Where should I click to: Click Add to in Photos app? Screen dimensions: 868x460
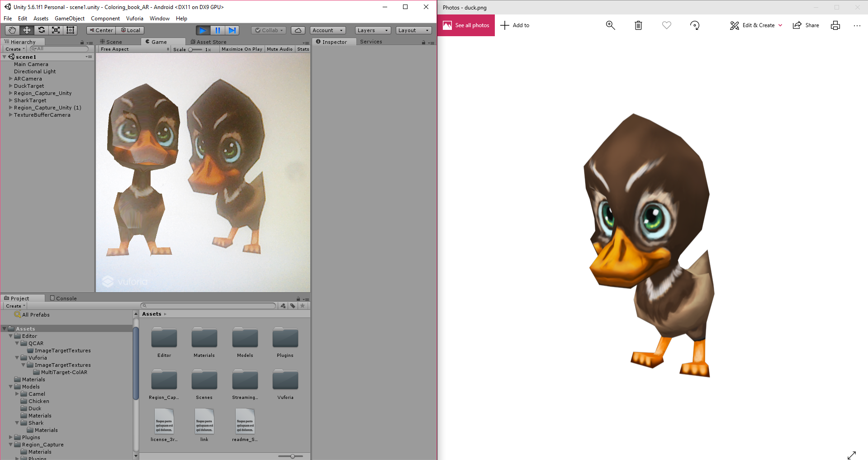pyautogui.click(x=515, y=25)
